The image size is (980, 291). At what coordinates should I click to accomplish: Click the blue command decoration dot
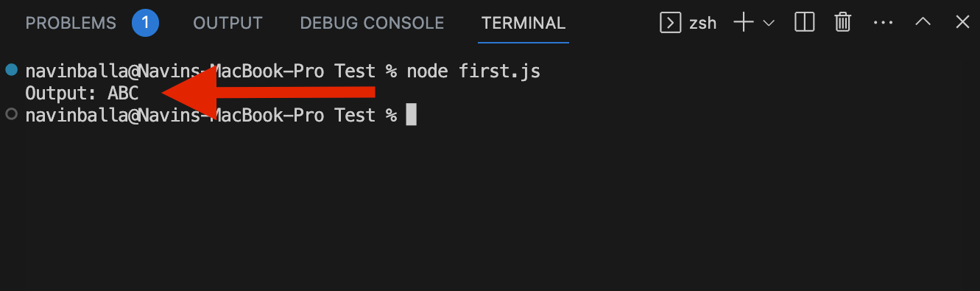coord(10,71)
